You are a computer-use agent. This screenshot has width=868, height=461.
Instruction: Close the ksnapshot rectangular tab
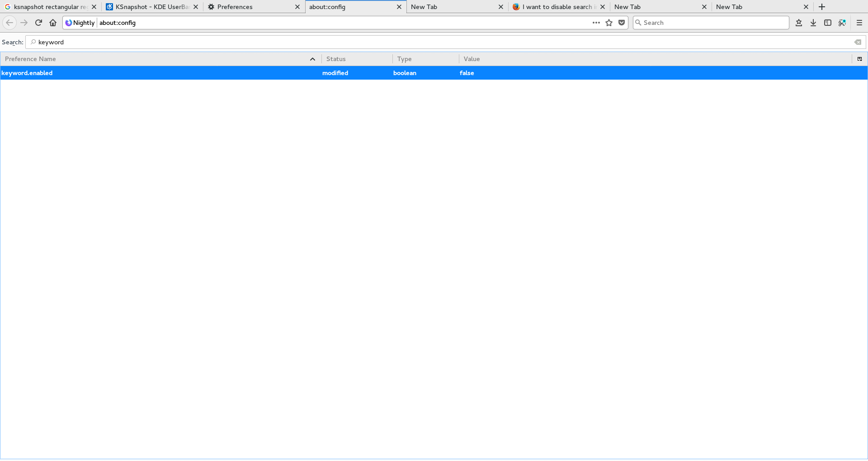[x=94, y=7]
